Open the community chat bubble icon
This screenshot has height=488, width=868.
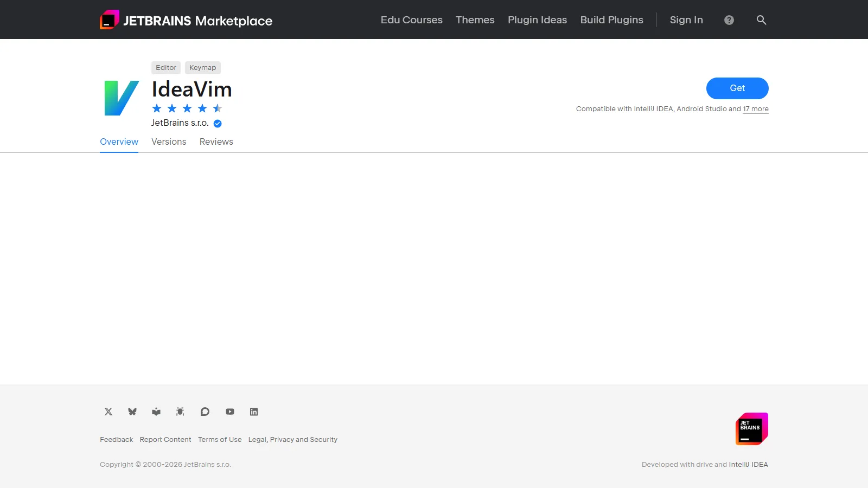coord(205,412)
